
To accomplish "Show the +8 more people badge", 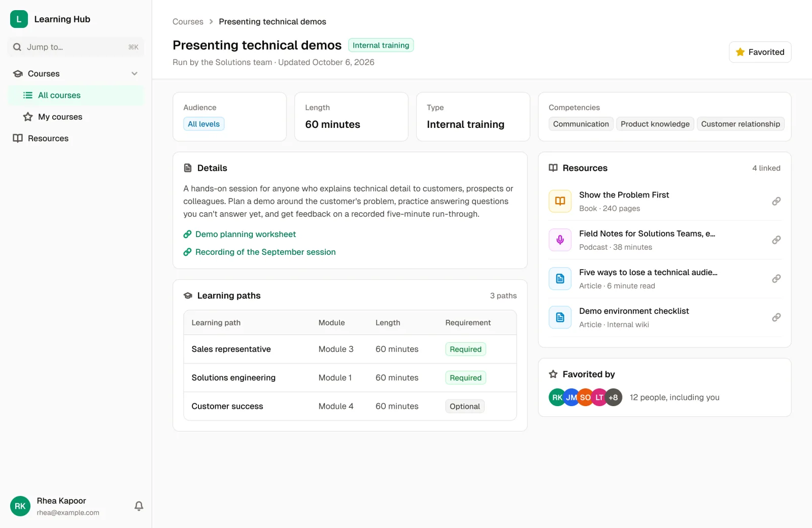I will 614,398.
